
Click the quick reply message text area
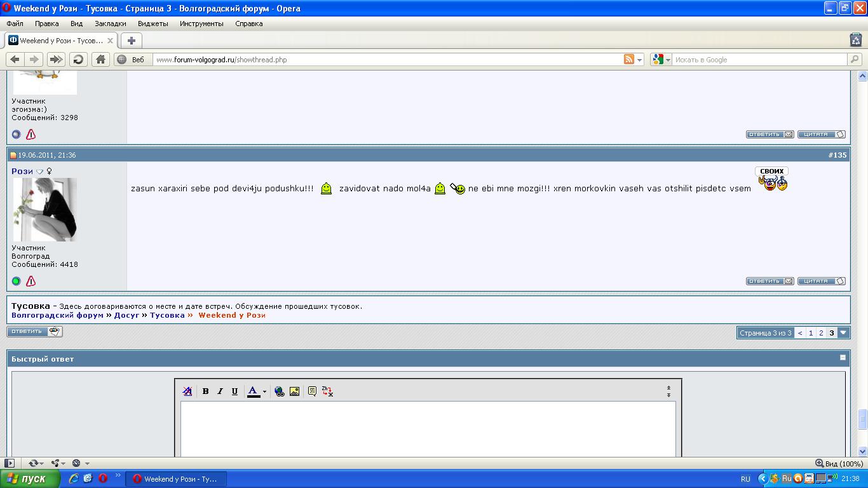click(x=428, y=429)
